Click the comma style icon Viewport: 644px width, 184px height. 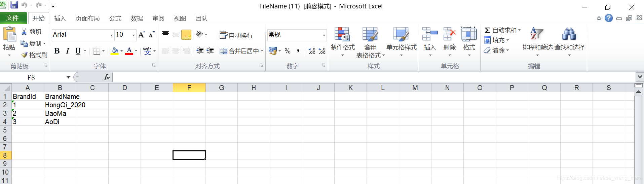[298, 51]
